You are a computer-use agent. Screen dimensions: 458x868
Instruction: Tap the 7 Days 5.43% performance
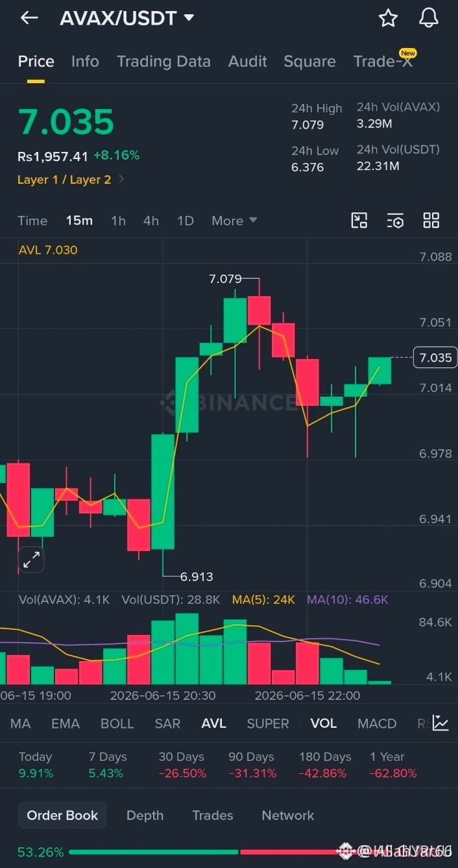[x=108, y=765]
